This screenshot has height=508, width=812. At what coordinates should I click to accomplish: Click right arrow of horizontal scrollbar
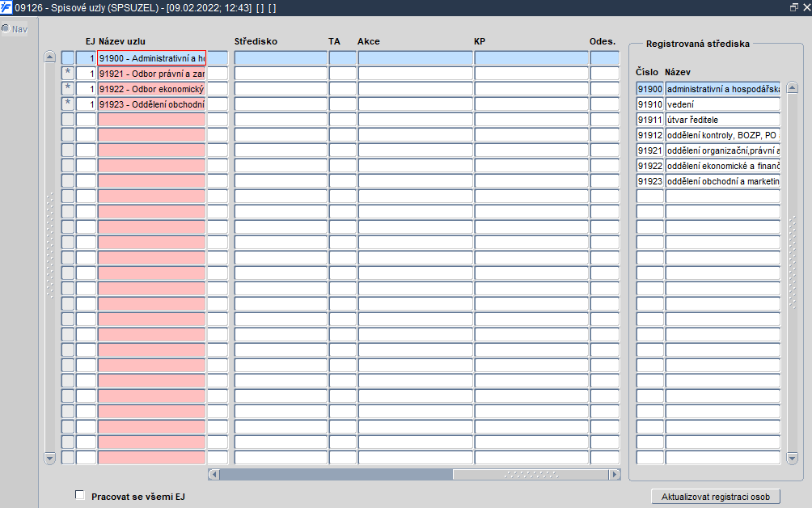615,474
